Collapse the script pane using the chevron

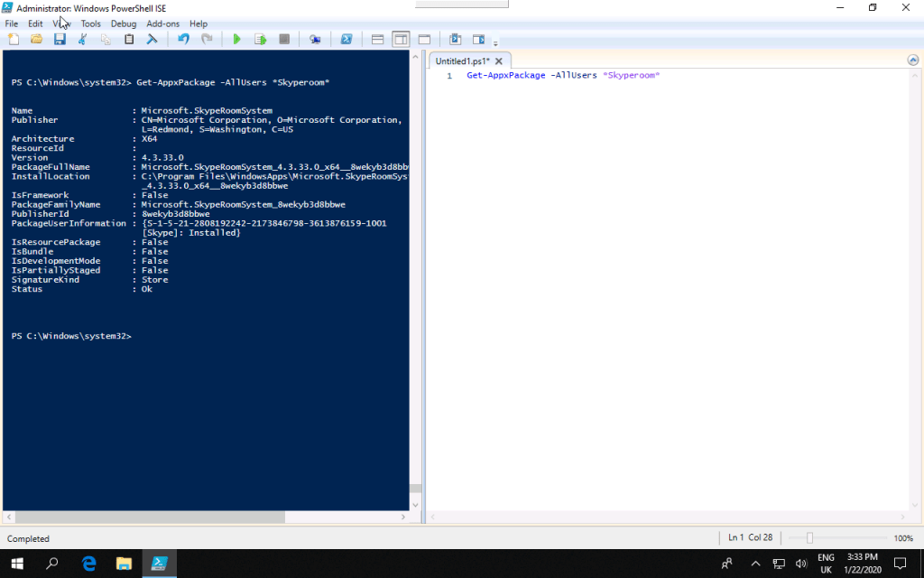[912, 61]
